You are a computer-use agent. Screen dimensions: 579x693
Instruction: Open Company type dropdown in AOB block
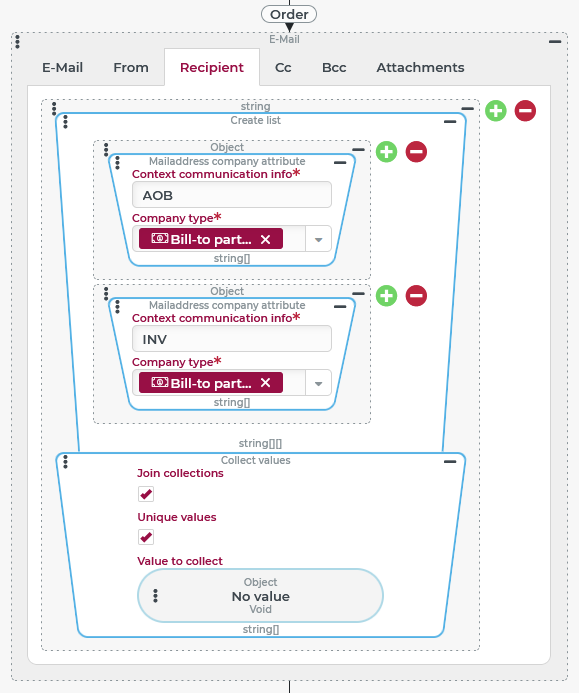coord(318,240)
